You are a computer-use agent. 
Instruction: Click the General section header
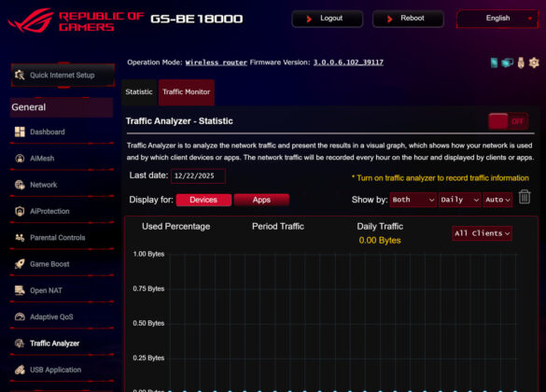coord(62,107)
